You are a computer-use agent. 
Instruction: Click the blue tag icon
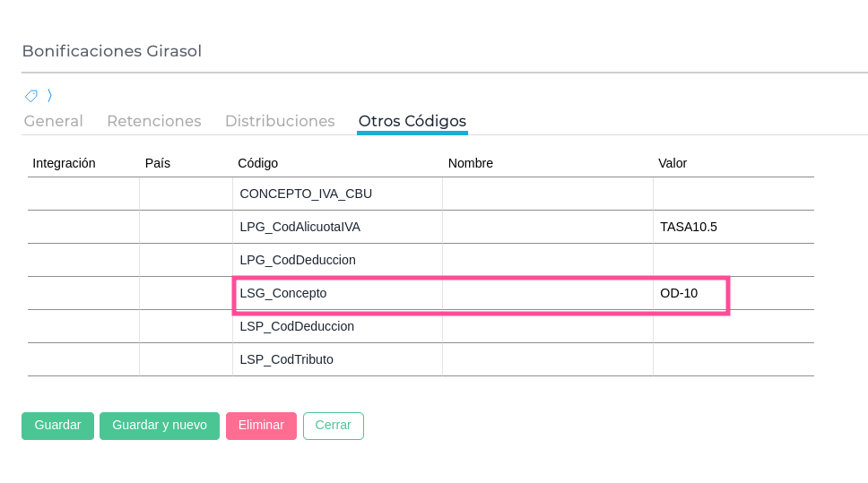tap(30, 95)
